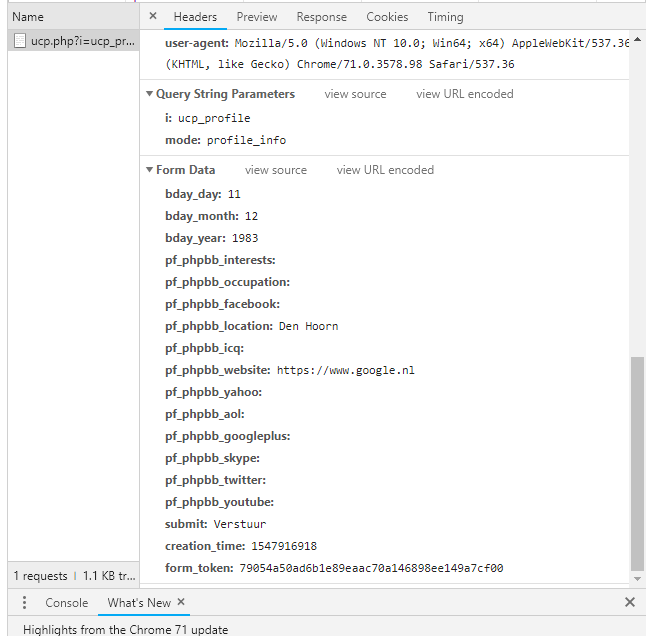Viewport: 646px width, 636px height.
Task: Switch to the Preview tab
Action: point(257,17)
